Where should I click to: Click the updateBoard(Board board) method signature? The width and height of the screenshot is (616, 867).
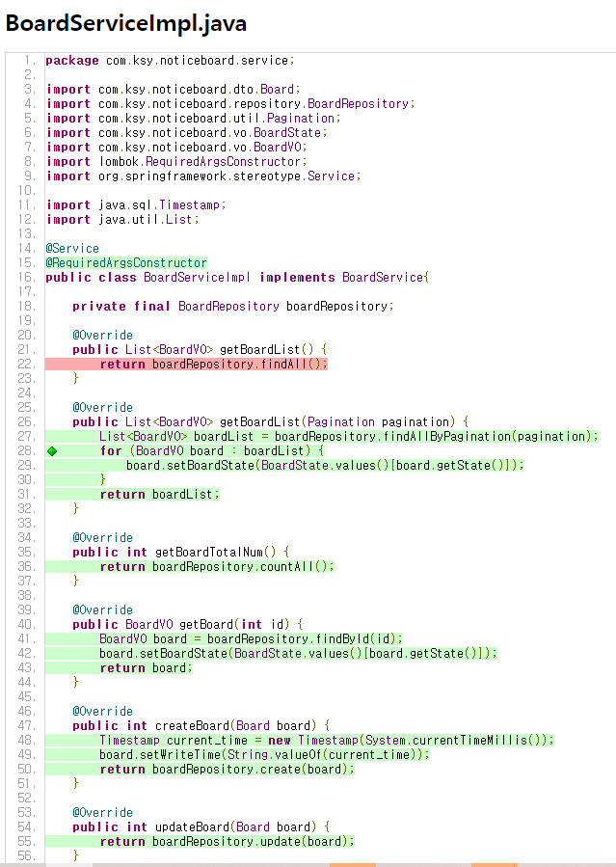(x=201, y=826)
